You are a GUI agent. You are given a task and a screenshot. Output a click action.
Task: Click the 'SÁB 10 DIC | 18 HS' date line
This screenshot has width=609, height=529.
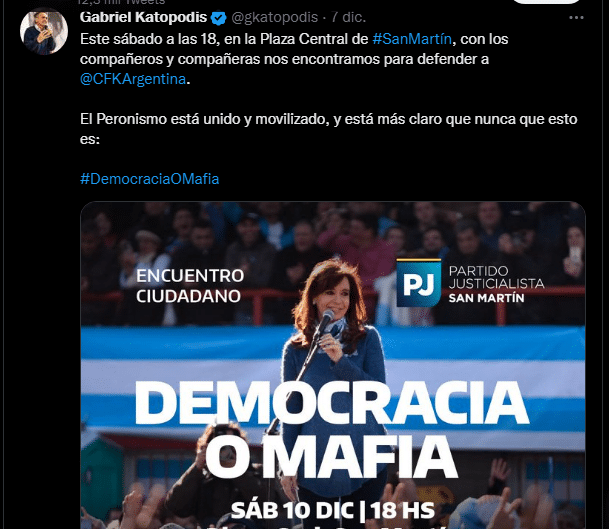333,510
